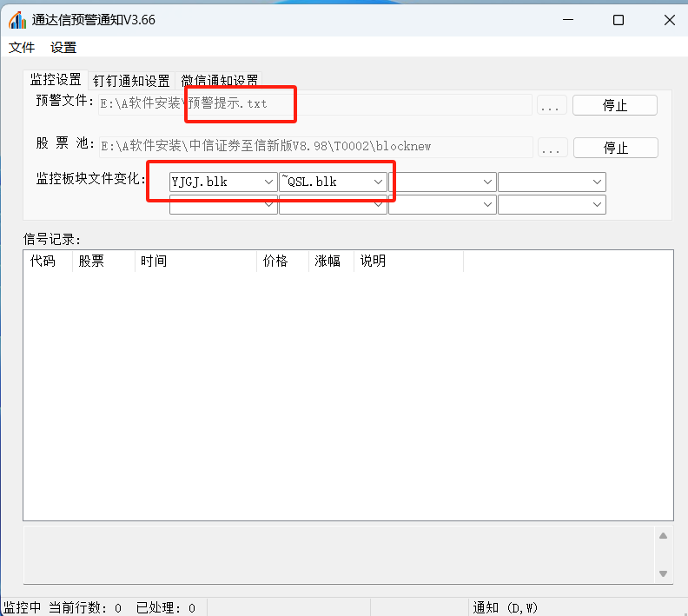Screen dimensions: 688x616
Task: Open the 设置 menu
Action: [63, 48]
